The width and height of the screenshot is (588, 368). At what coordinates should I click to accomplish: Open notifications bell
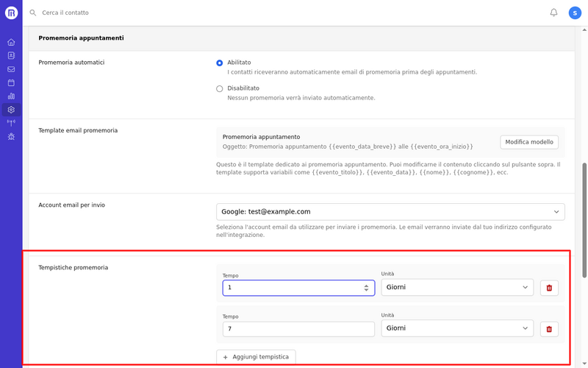pos(553,13)
